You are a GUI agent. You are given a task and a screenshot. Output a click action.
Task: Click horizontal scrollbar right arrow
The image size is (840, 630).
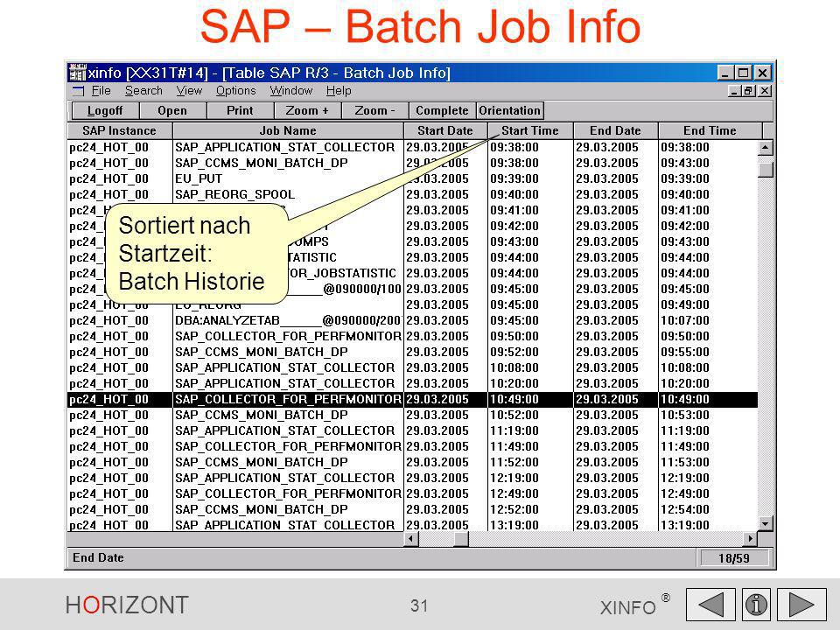click(x=750, y=538)
